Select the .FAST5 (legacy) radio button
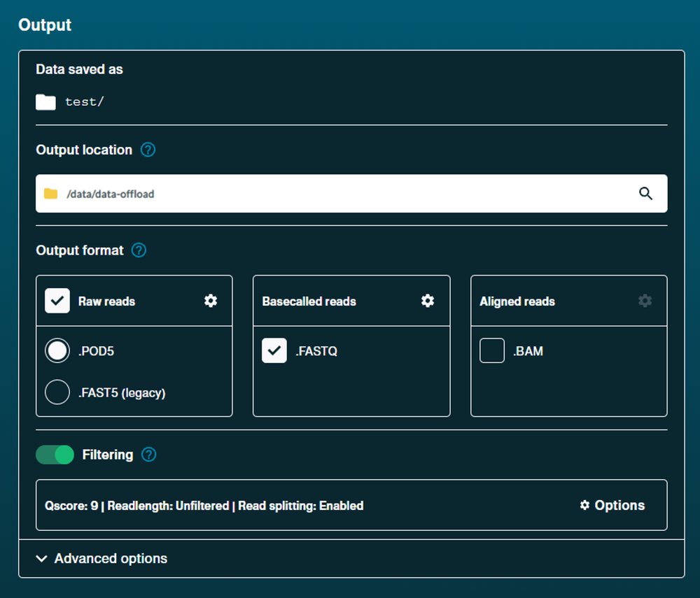 pyautogui.click(x=57, y=392)
